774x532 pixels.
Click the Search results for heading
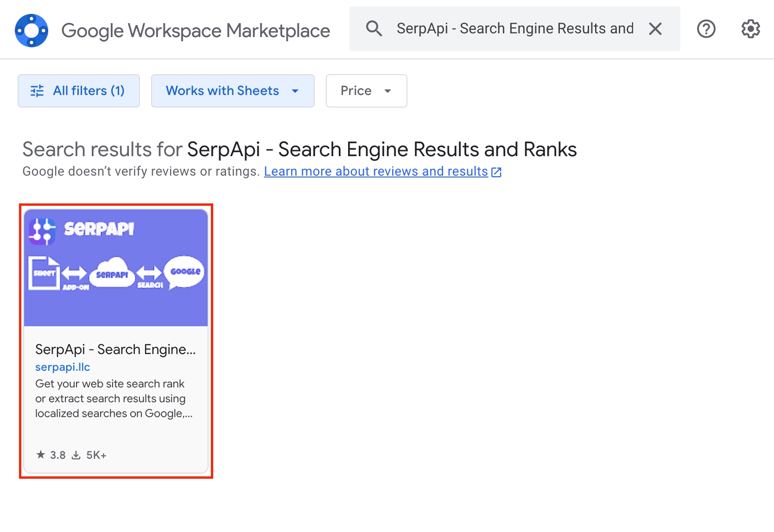click(x=299, y=150)
